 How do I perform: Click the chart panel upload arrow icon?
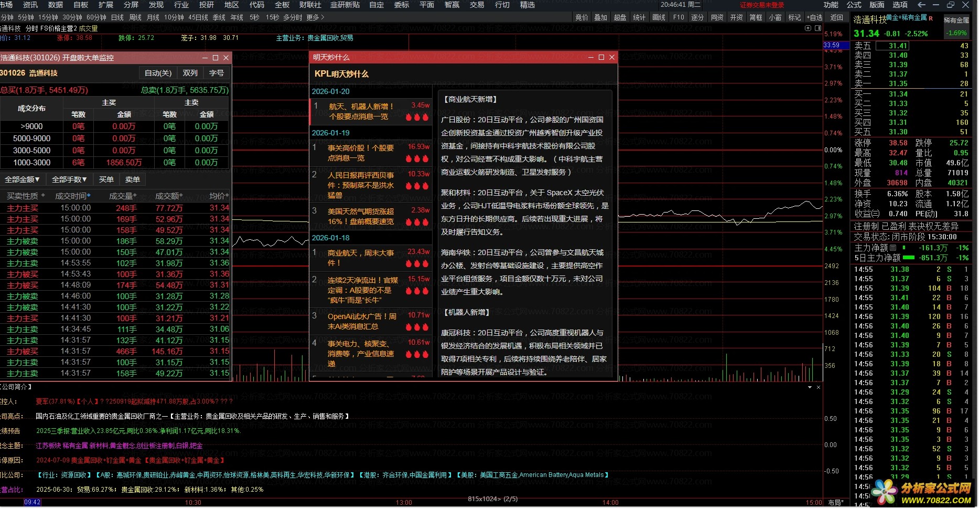(808, 28)
